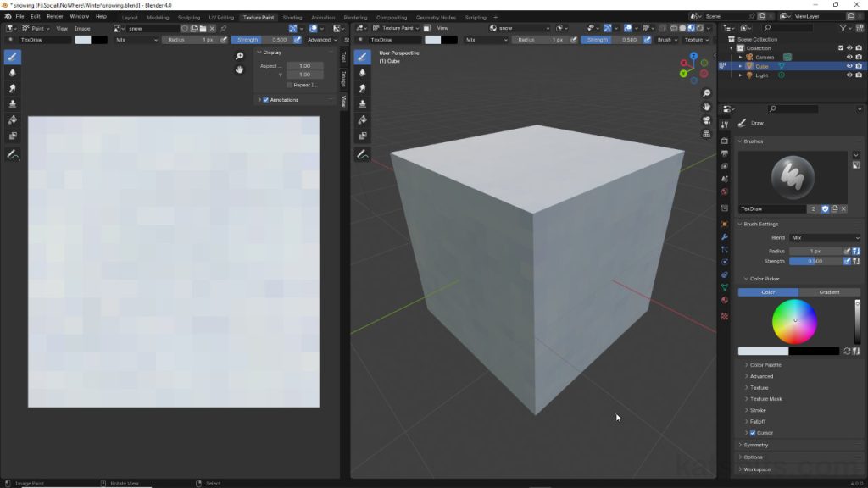Select the Clone brush tool

pyautogui.click(x=11, y=103)
